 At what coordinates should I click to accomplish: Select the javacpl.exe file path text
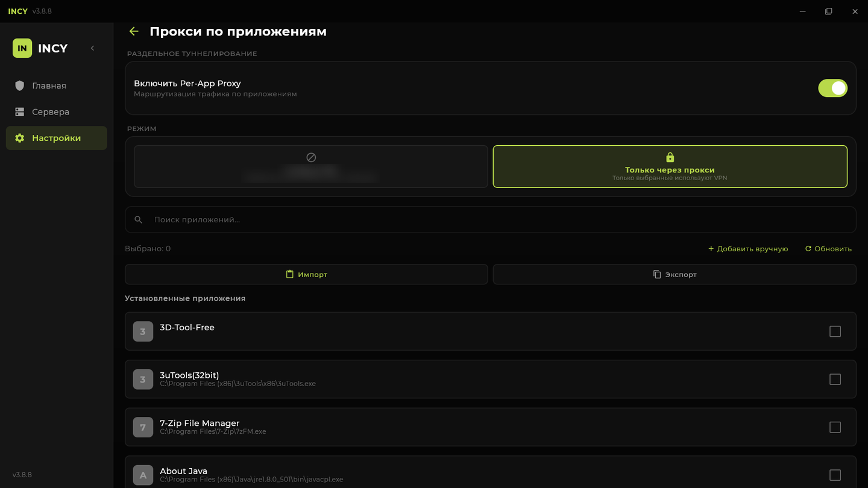[251, 480]
